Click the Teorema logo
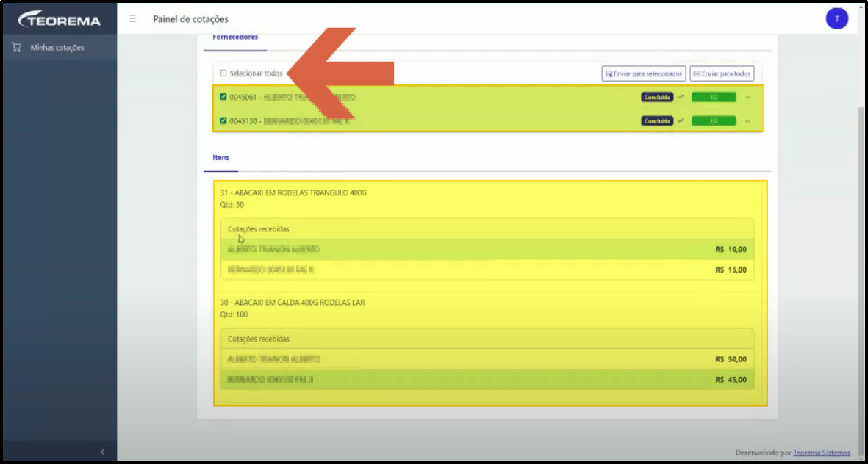Viewport: 868px width, 465px height. click(x=60, y=19)
